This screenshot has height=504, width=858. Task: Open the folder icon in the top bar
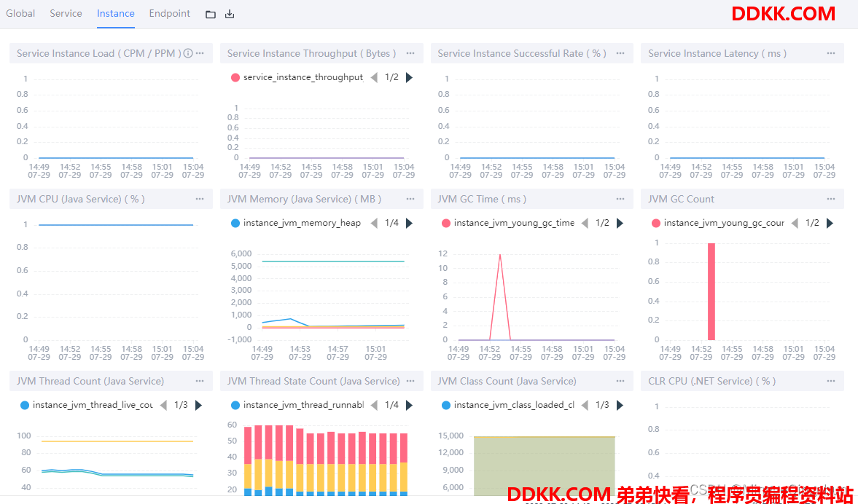(211, 15)
